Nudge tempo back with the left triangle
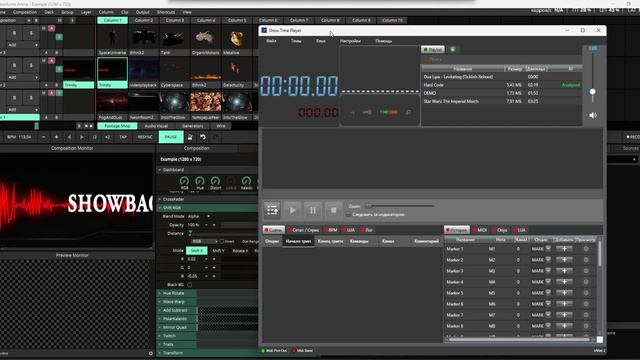This screenshot has width=640, height=360. point(69,137)
